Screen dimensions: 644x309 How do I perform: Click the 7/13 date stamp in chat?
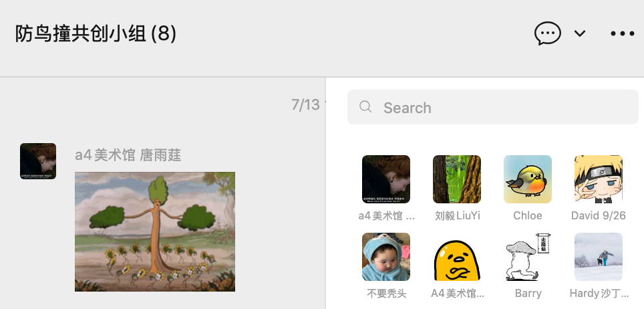click(305, 105)
